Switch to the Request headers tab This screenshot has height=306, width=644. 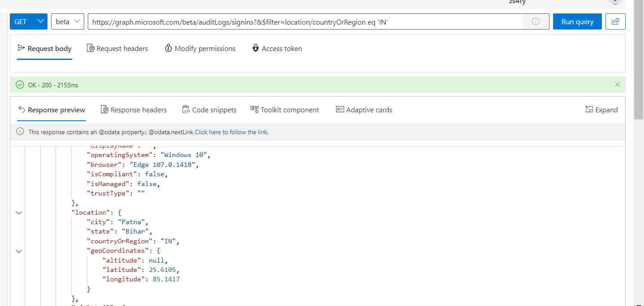pos(117,48)
